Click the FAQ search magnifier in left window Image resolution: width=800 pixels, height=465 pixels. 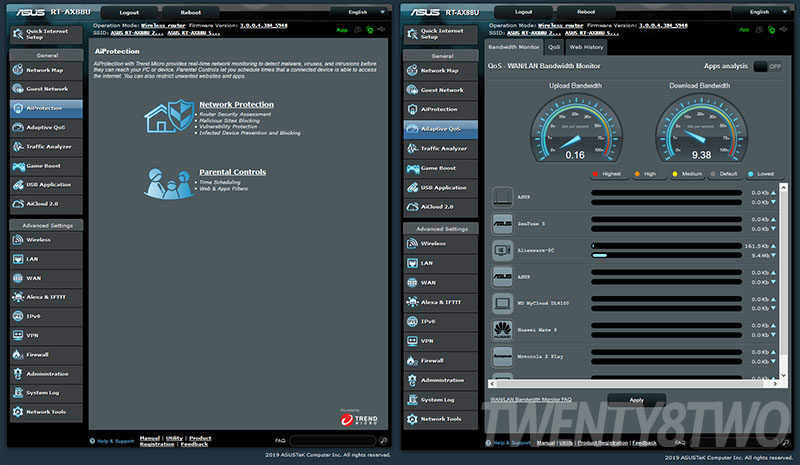pyautogui.click(x=383, y=440)
